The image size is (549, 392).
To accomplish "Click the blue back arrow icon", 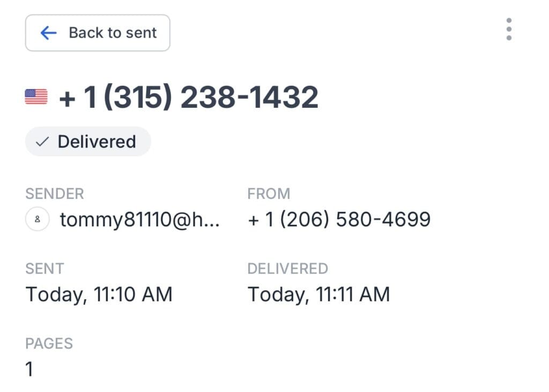I will [48, 33].
